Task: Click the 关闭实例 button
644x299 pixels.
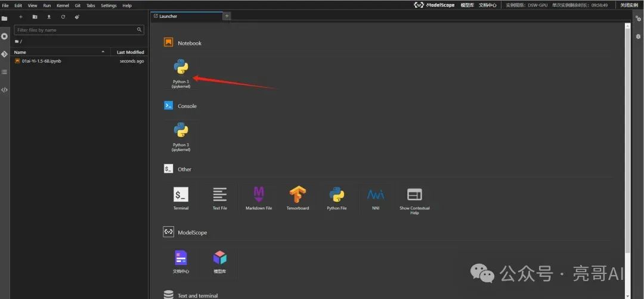Action: (x=629, y=5)
